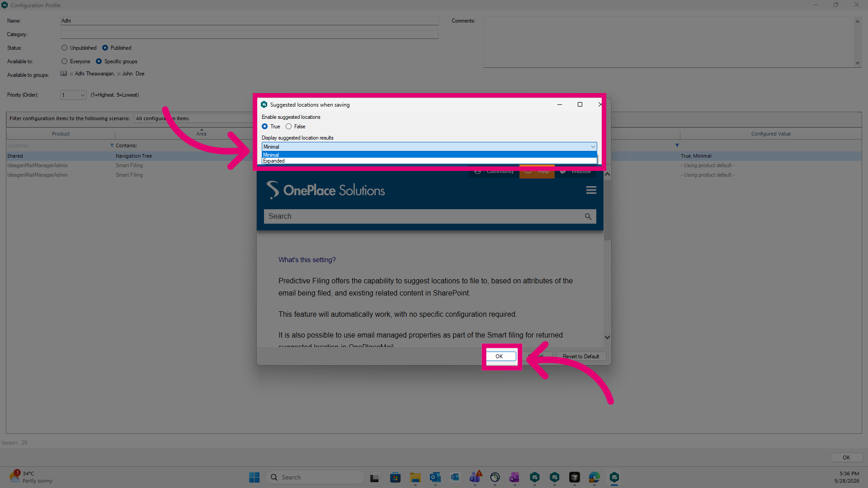Viewport: 868px width, 488px height.
Task: Open the orange Help tab
Action: pyautogui.click(x=537, y=172)
